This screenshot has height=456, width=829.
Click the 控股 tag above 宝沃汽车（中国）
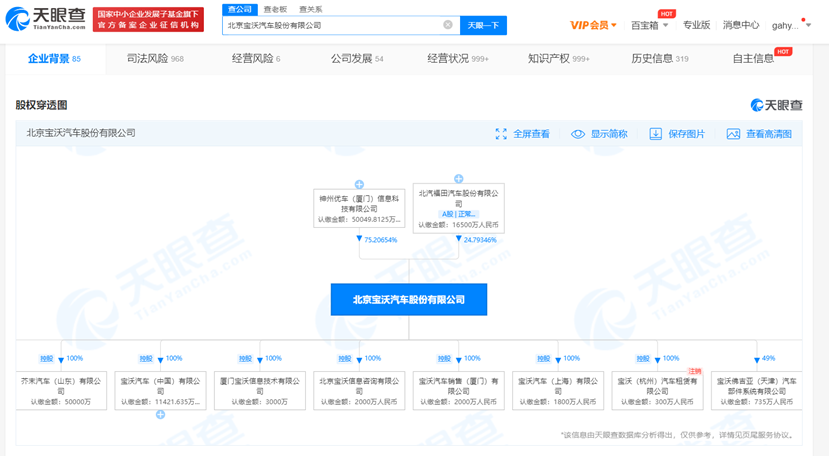click(146, 358)
